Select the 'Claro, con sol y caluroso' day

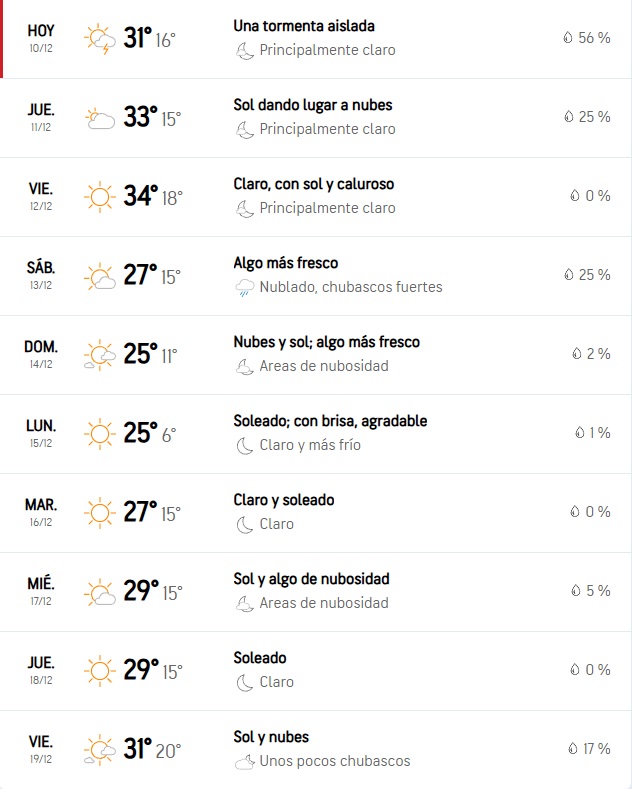pyautogui.click(x=313, y=184)
